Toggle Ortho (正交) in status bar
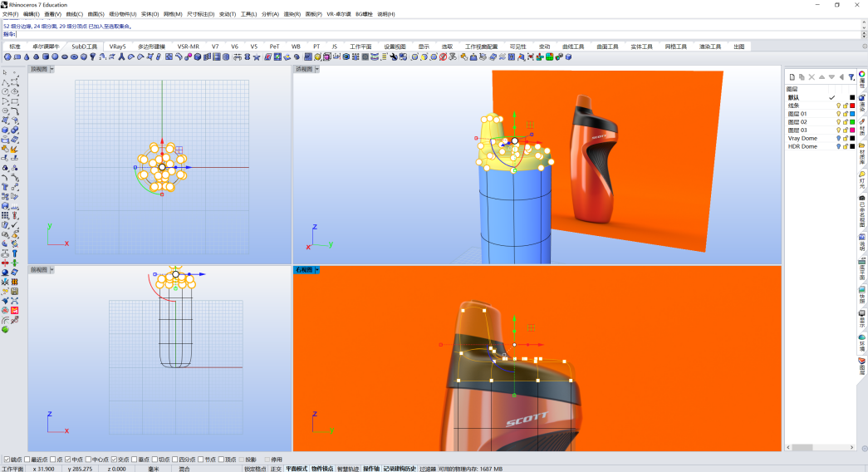 276,469
